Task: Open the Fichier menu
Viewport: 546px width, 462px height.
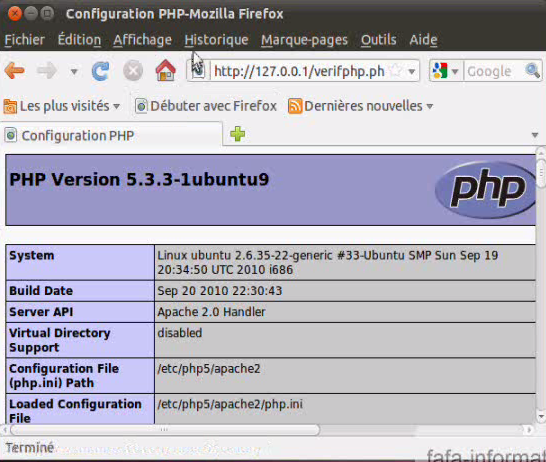Action: [24, 40]
